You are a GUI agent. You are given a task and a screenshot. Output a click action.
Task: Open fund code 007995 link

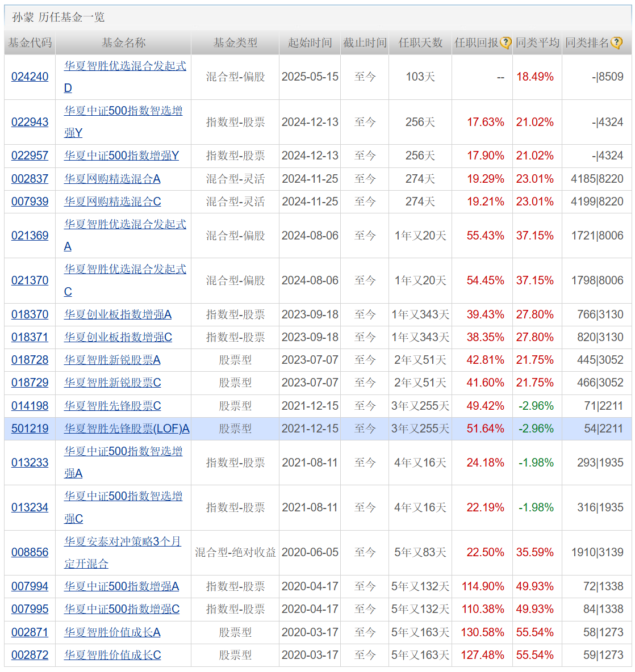tap(30, 610)
